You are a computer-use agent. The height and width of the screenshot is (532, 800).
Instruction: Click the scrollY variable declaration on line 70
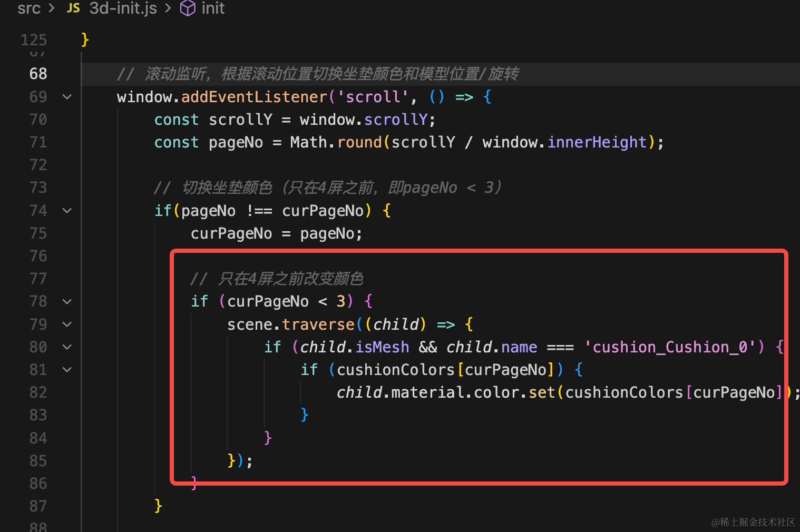pos(241,120)
